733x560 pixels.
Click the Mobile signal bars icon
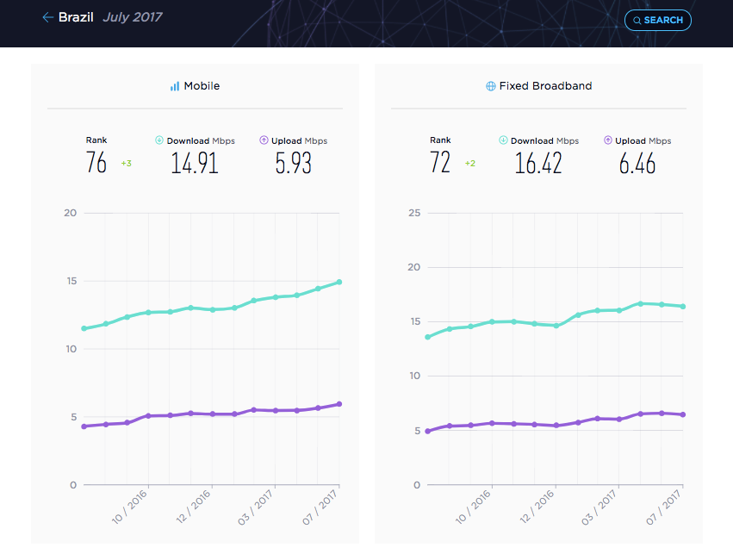pos(175,86)
